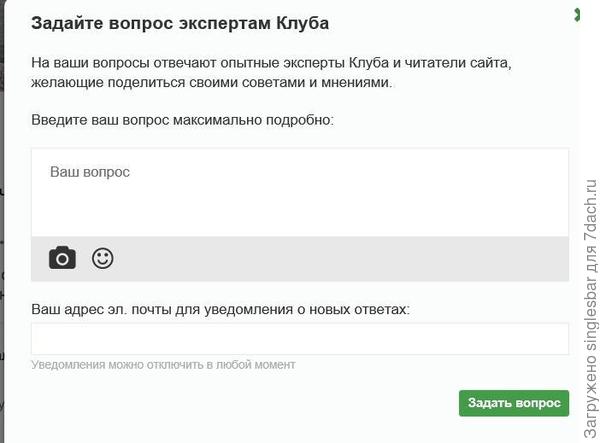Image resolution: width=600 pixels, height=443 pixels.
Task: Click hint "Уведомления можно отключить в любой момент"
Action: 163,365
